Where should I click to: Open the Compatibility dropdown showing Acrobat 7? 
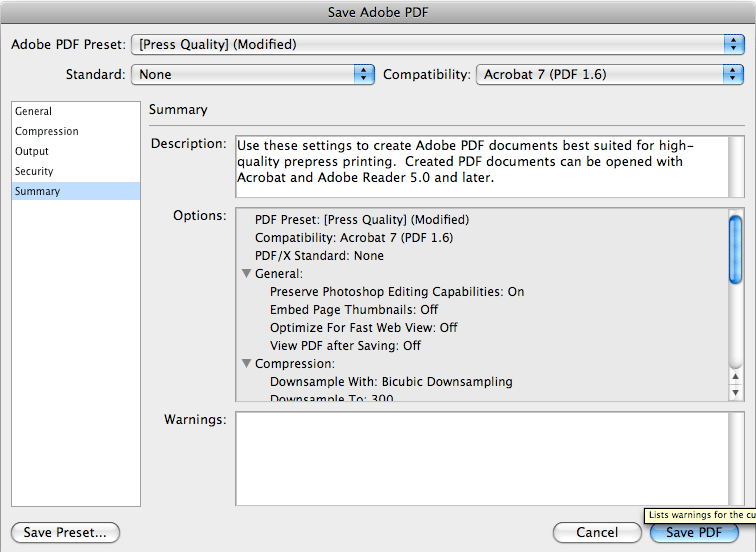(610, 75)
